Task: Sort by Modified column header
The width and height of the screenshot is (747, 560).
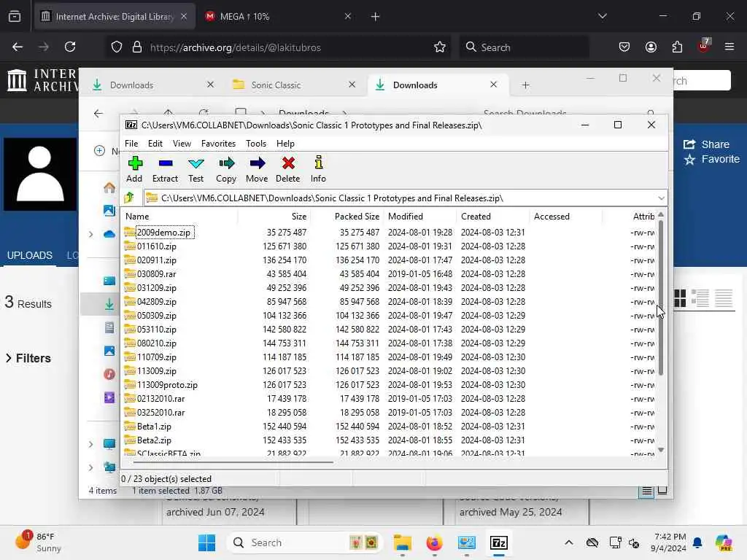Action: point(419,216)
